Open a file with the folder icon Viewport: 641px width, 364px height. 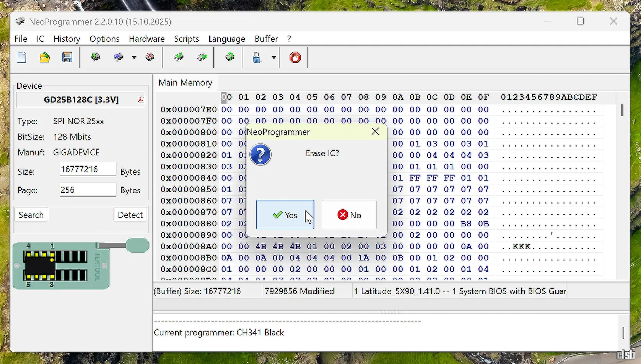click(x=45, y=58)
